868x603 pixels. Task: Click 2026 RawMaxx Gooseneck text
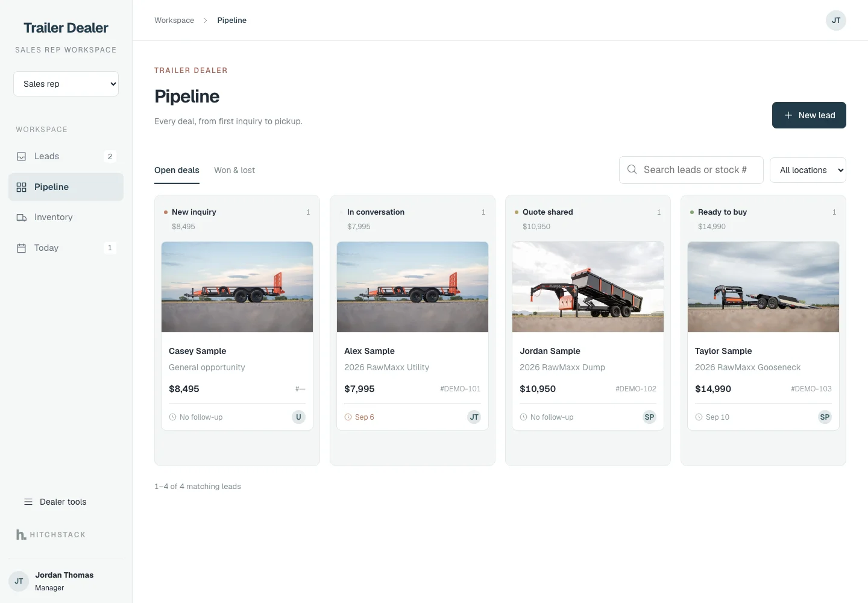[747, 367]
